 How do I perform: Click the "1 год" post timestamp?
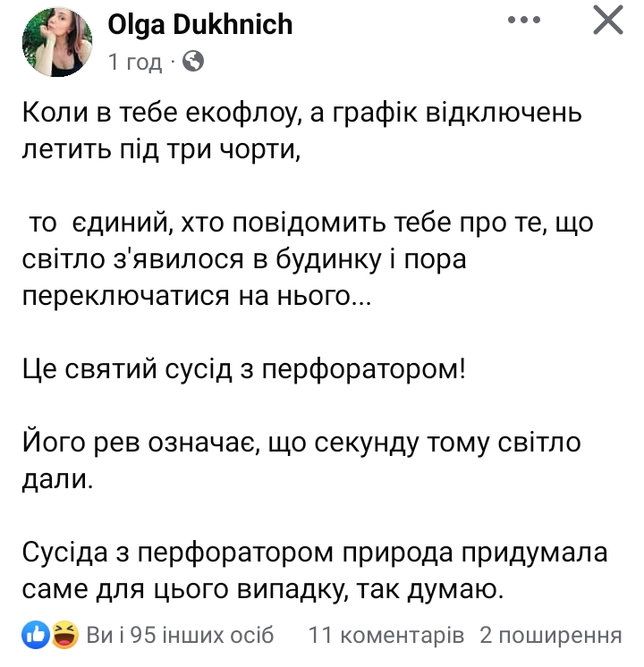point(135,62)
